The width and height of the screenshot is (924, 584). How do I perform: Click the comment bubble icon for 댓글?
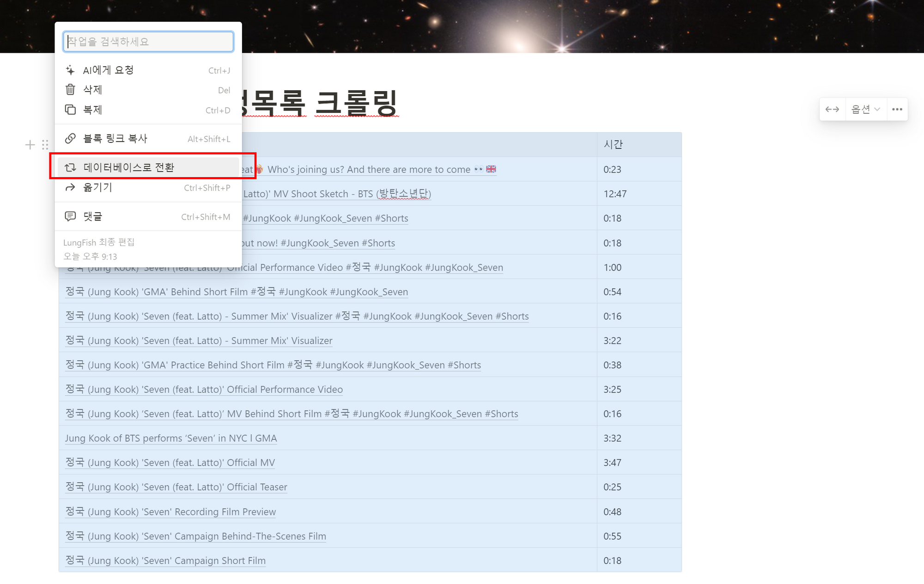[70, 216]
